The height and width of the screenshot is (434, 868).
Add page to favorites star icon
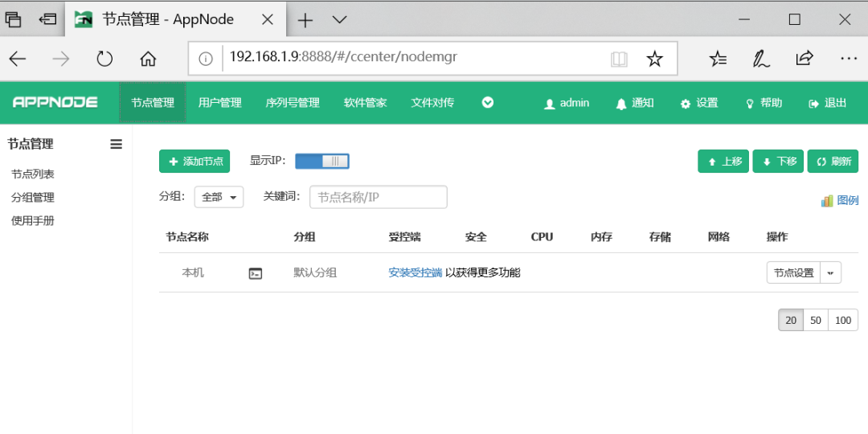655,59
